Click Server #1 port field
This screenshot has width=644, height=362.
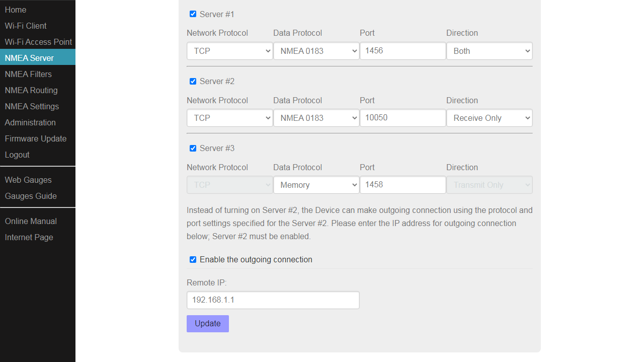coord(403,51)
